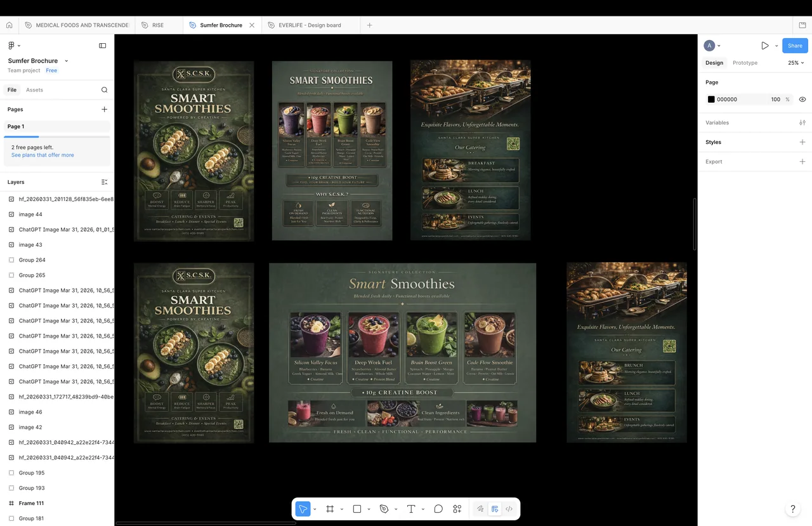Toggle the left sidebar panel
This screenshot has height=526, width=812.
click(x=103, y=46)
